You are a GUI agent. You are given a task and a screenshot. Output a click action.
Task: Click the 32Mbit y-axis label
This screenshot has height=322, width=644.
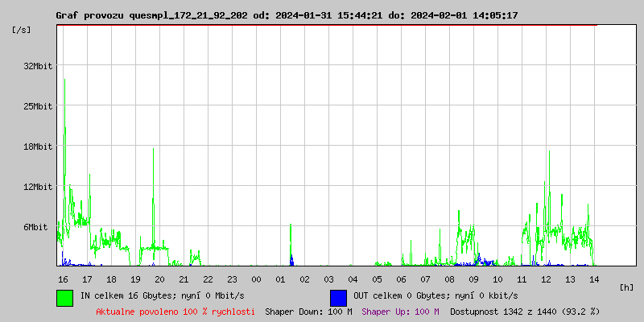38,66
